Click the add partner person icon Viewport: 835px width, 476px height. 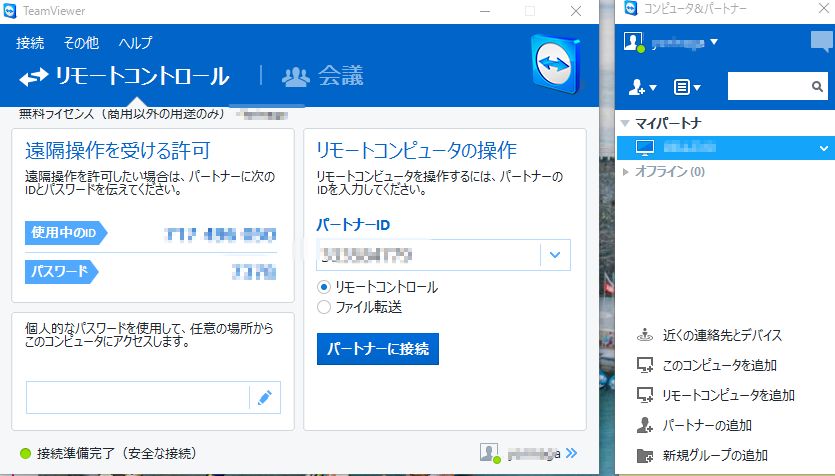click(645, 425)
